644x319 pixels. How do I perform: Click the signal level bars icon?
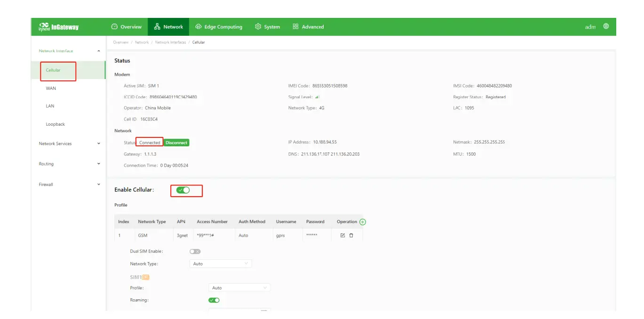point(317,97)
